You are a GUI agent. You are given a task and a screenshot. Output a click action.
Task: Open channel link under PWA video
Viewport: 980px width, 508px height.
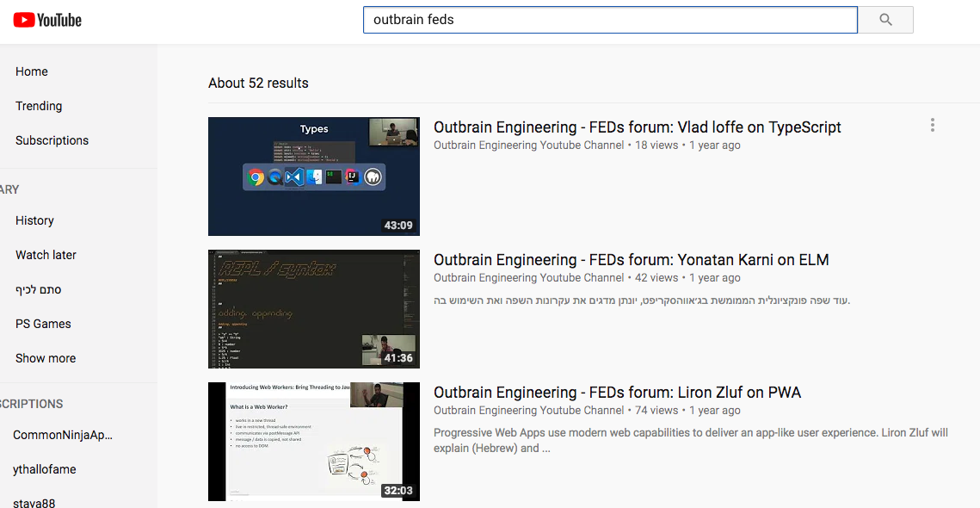[529, 411]
